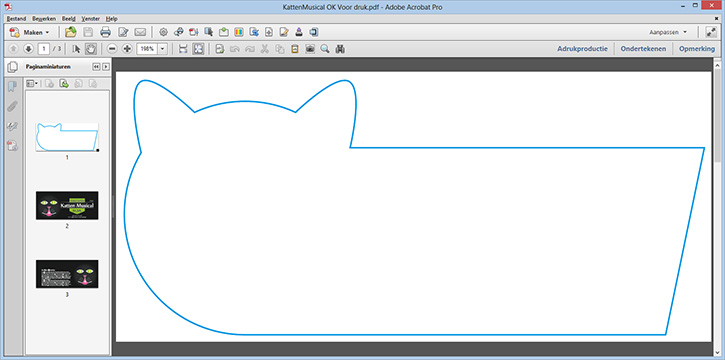The height and width of the screenshot is (360, 725).
Task: Click the stamp tool icon
Action: click(x=299, y=32)
